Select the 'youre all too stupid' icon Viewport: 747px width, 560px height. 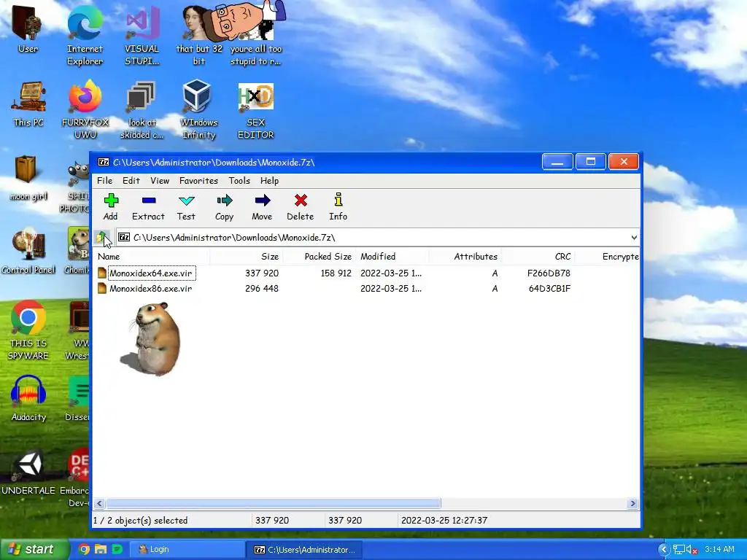click(x=255, y=34)
